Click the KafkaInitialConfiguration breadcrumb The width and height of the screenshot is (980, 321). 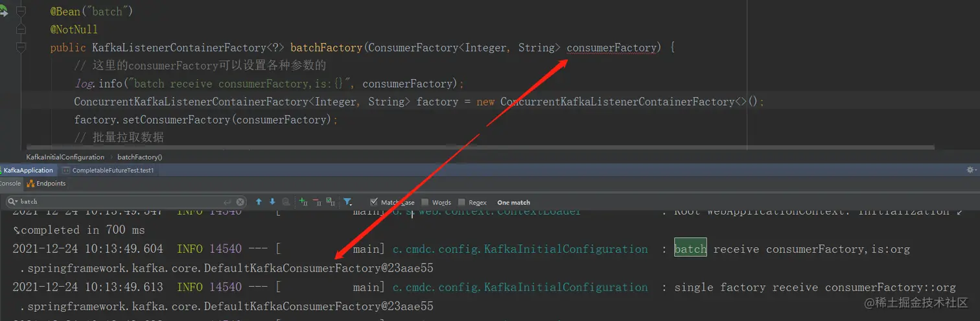click(65, 157)
